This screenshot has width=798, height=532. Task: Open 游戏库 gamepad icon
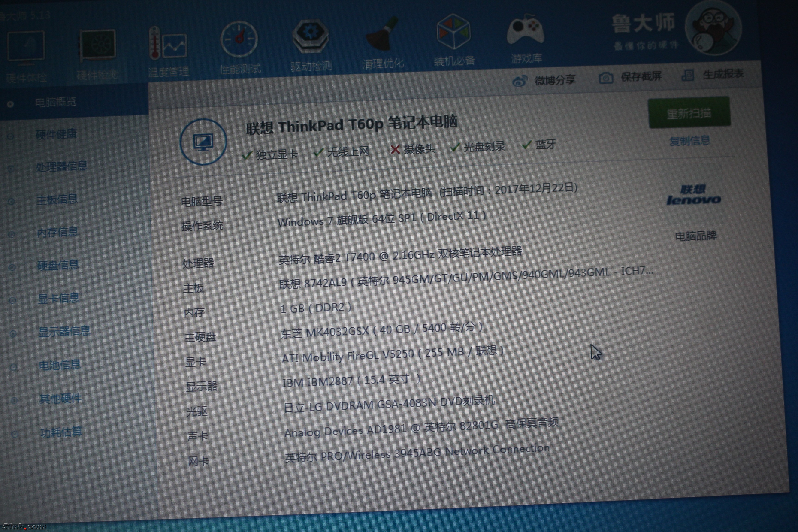click(525, 29)
